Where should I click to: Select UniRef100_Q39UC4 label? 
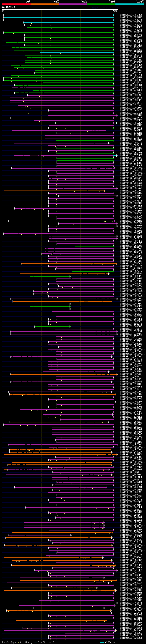click(131, 165)
